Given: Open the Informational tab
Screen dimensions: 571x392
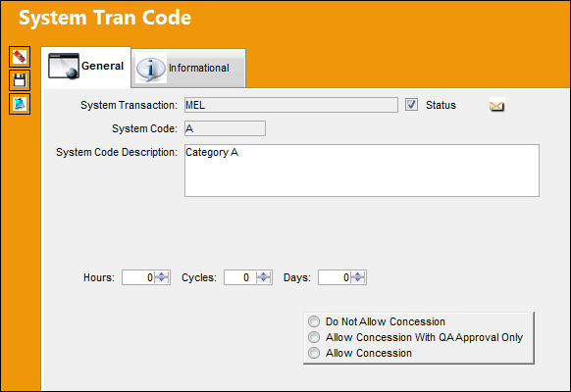Looking at the screenshot, I should pos(188,68).
